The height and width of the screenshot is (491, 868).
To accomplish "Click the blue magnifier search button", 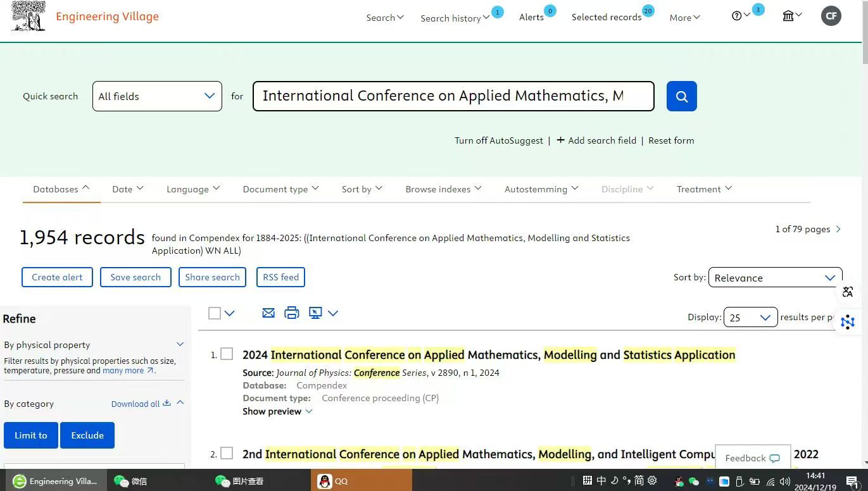I will click(681, 96).
